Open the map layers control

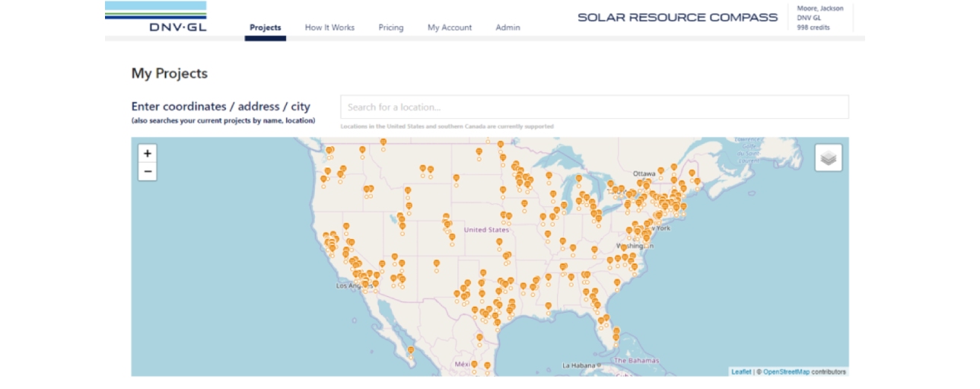pyautogui.click(x=829, y=158)
